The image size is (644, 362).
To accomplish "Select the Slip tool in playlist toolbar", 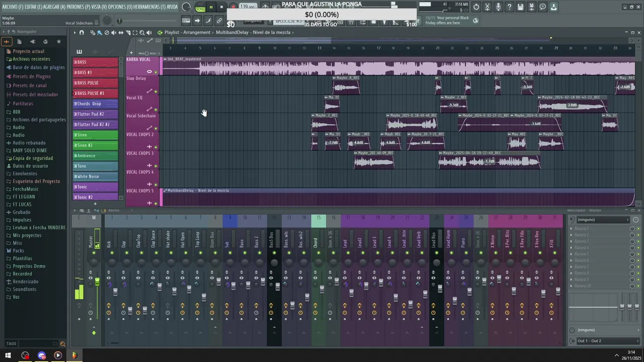I will [121, 32].
